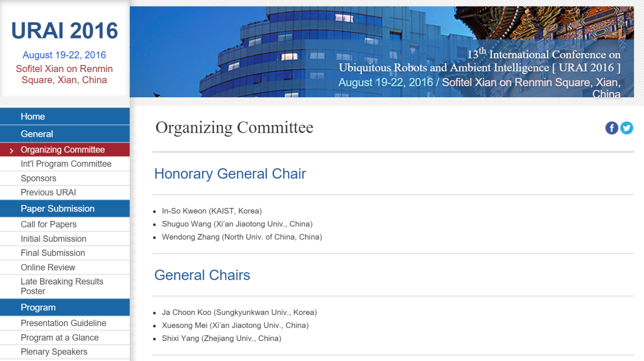Viewport: 644px width, 361px height.
Task: Go to Int'l Program Committee page
Action: (66, 164)
